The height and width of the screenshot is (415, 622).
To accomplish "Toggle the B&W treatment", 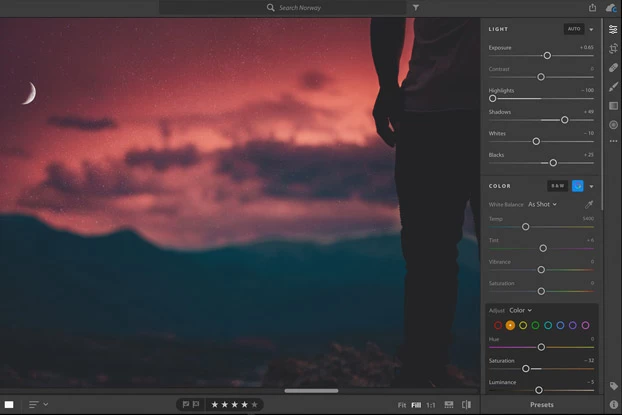I will point(557,186).
